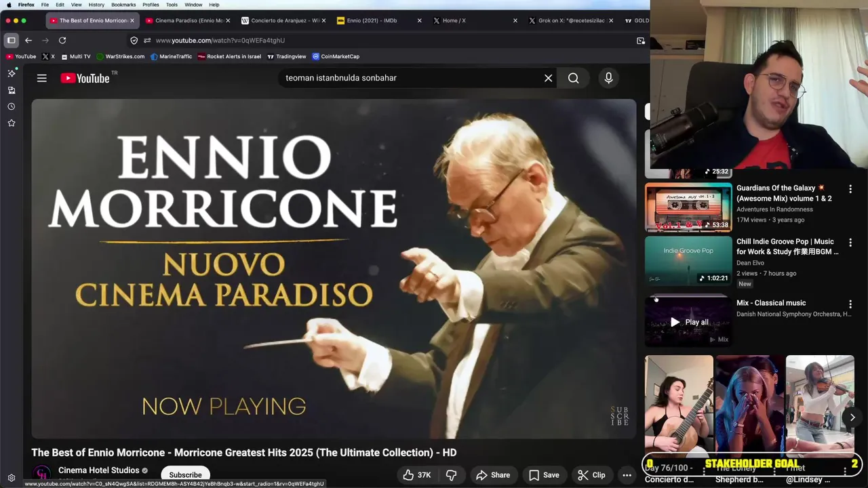Go back with the browser back arrow
The height and width of the screenshot is (488, 868).
pyautogui.click(x=28, y=40)
